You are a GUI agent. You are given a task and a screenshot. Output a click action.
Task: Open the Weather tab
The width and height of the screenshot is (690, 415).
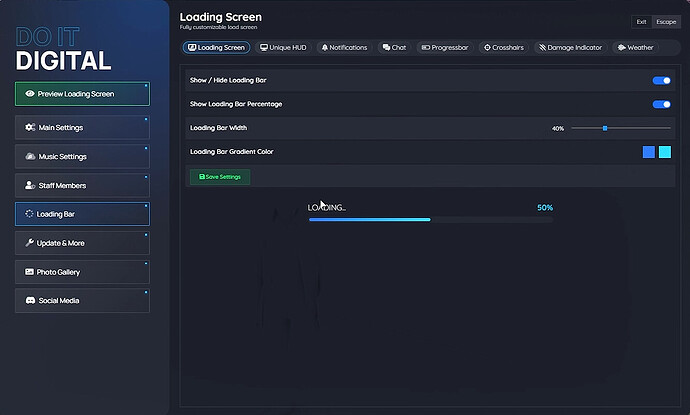click(x=635, y=48)
